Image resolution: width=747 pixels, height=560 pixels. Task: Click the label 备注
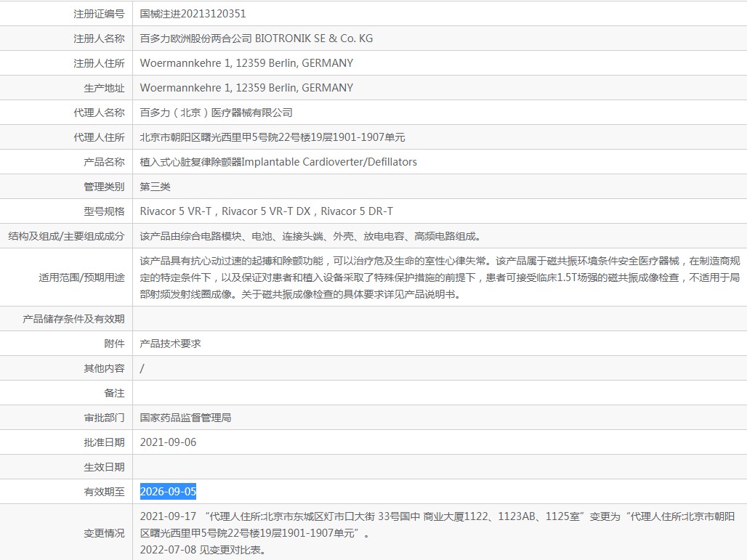(x=114, y=394)
